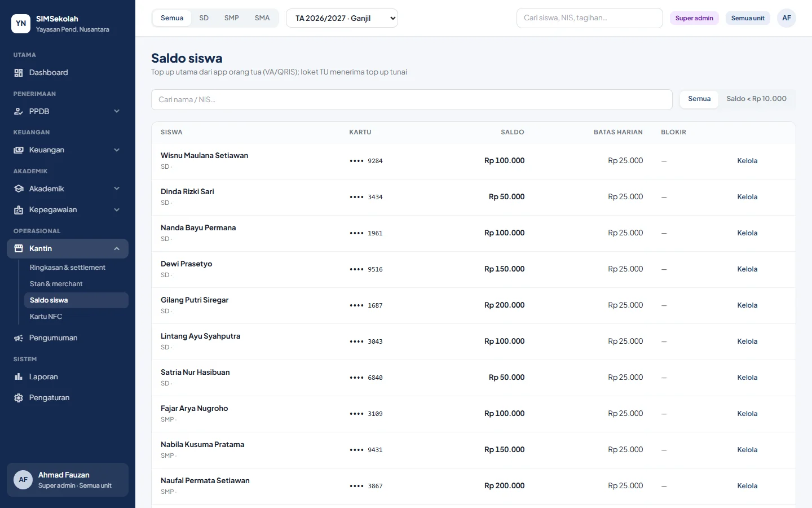This screenshot has height=508, width=812.
Task: Click card number ending 3434
Action: click(x=366, y=197)
